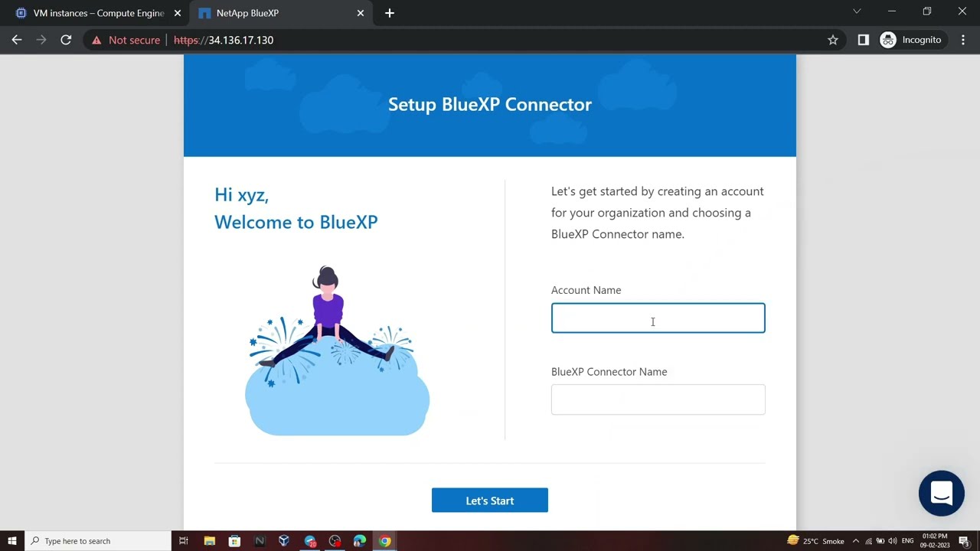980x551 pixels.
Task: Close the VM instances tab
Action: 178,13
